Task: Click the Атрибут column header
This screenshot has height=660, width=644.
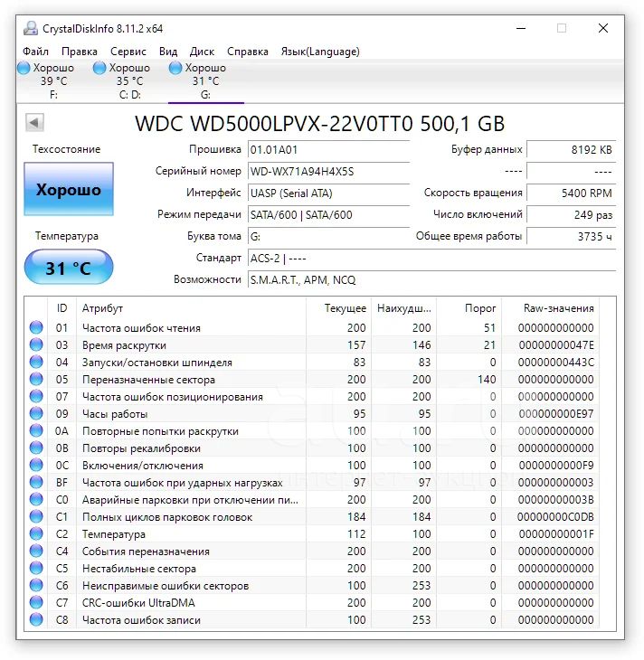Action: [x=191, y=308]
